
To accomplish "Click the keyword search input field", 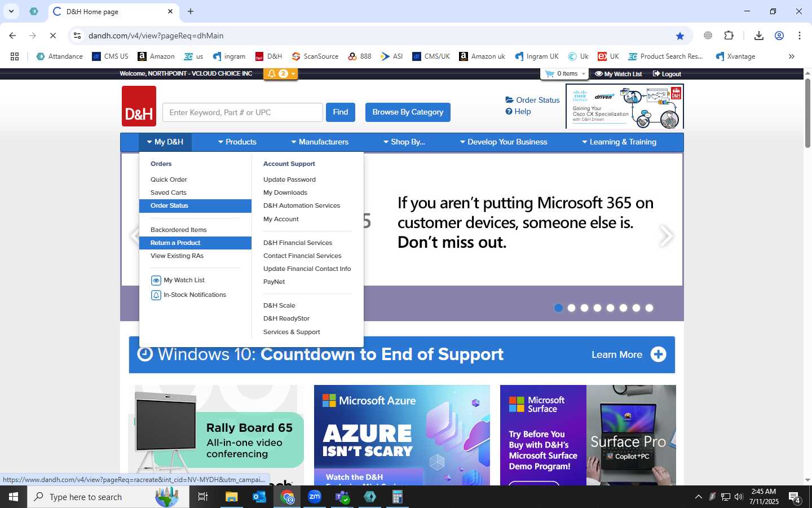I will pos(242,112).
